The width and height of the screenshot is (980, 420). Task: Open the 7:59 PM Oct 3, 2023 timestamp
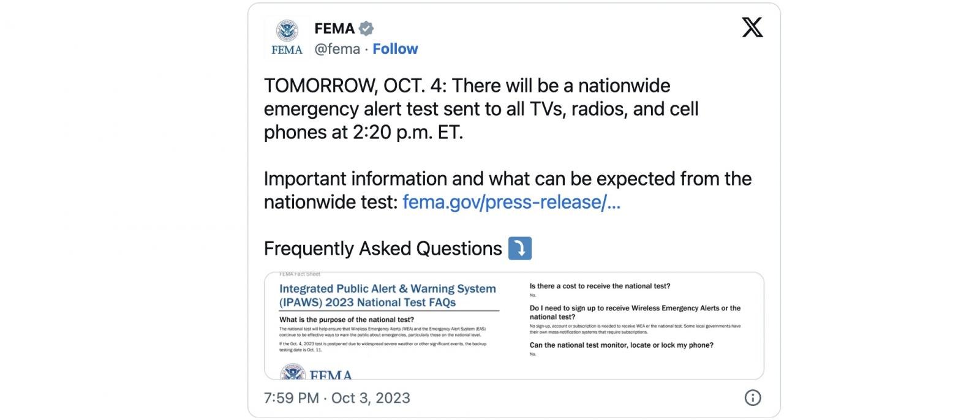[337, 398]
